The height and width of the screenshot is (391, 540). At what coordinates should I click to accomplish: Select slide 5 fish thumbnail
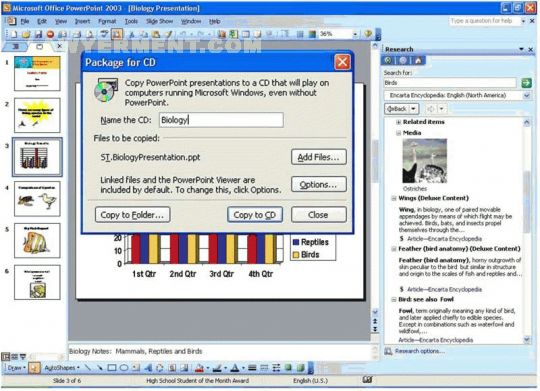coord(37,241)
